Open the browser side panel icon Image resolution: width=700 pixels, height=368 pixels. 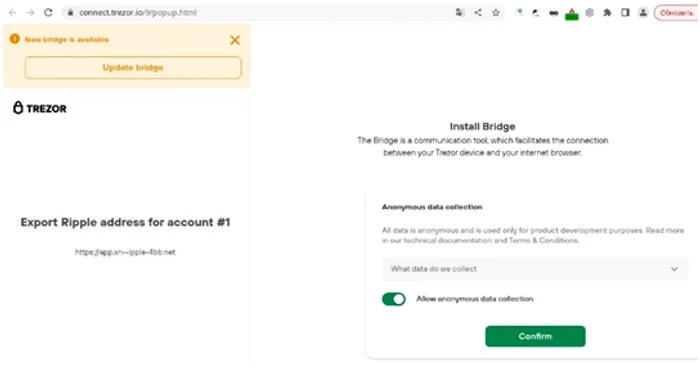625,13
